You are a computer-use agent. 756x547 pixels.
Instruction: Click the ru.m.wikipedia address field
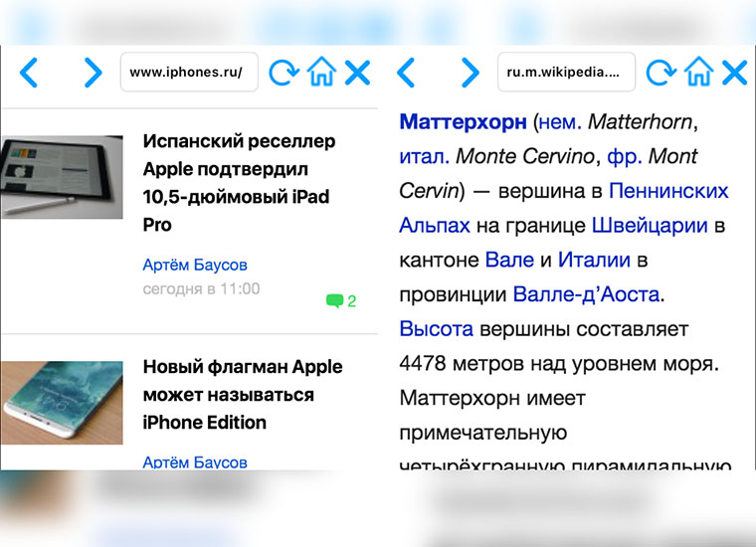566,72
